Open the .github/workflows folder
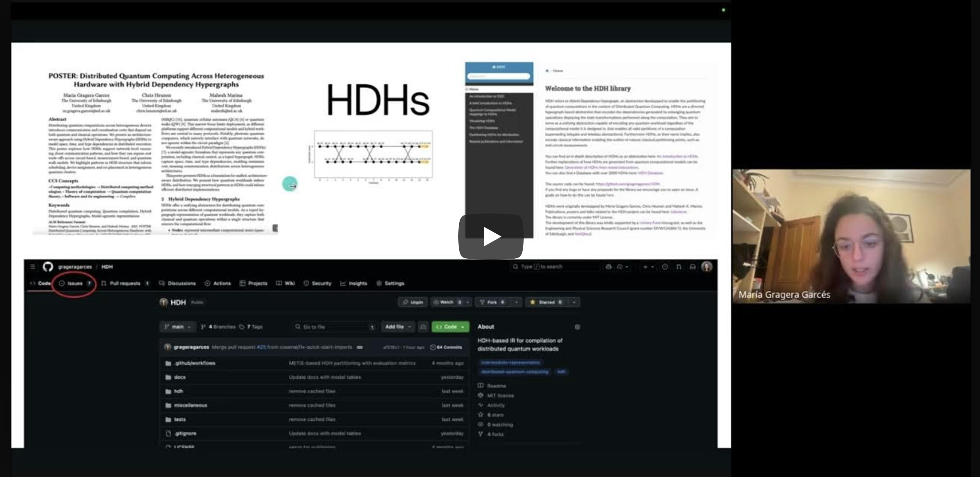 point(194,364)
